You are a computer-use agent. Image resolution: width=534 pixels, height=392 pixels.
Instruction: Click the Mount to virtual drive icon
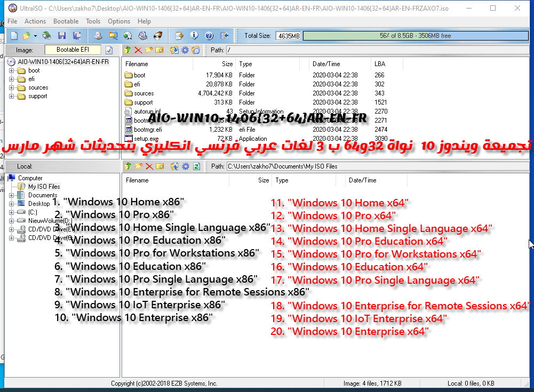pos(143,35)
